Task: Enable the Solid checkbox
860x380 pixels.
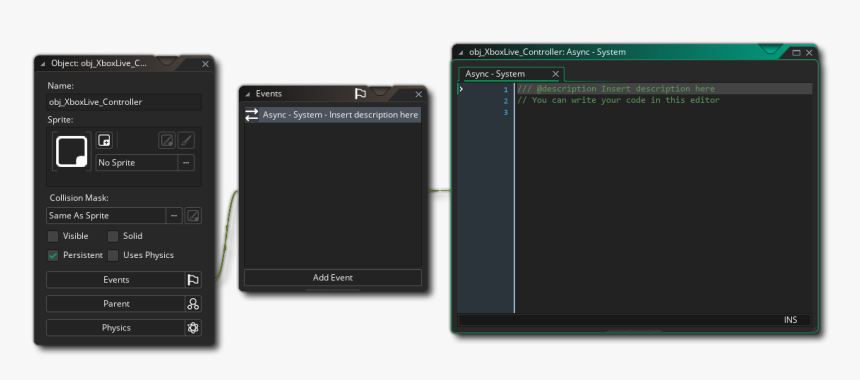Action: 113,236
